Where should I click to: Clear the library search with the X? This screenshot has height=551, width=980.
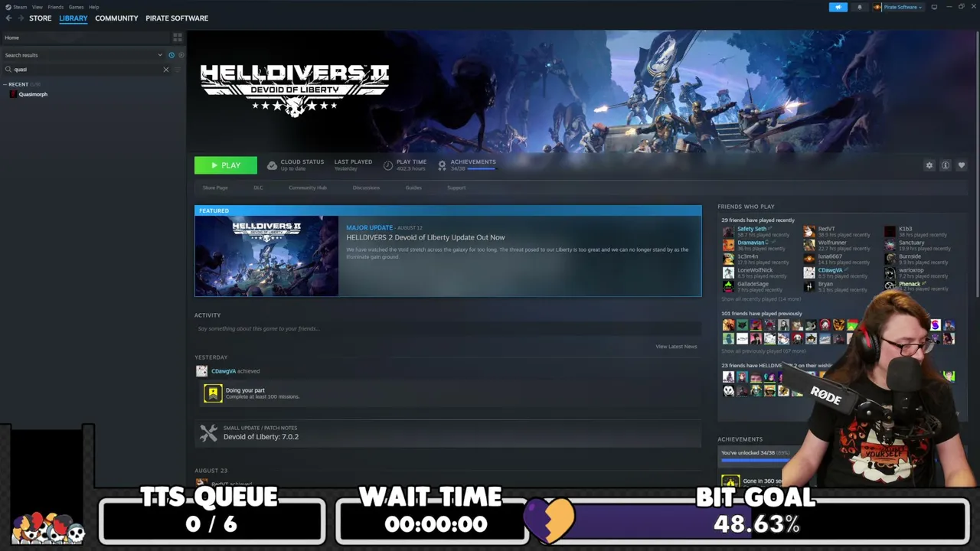coord(165,70)
